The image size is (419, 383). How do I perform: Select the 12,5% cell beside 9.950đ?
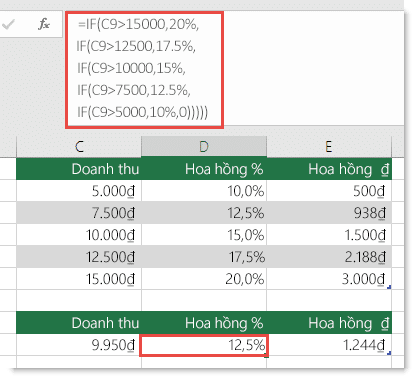coord(204,345)
